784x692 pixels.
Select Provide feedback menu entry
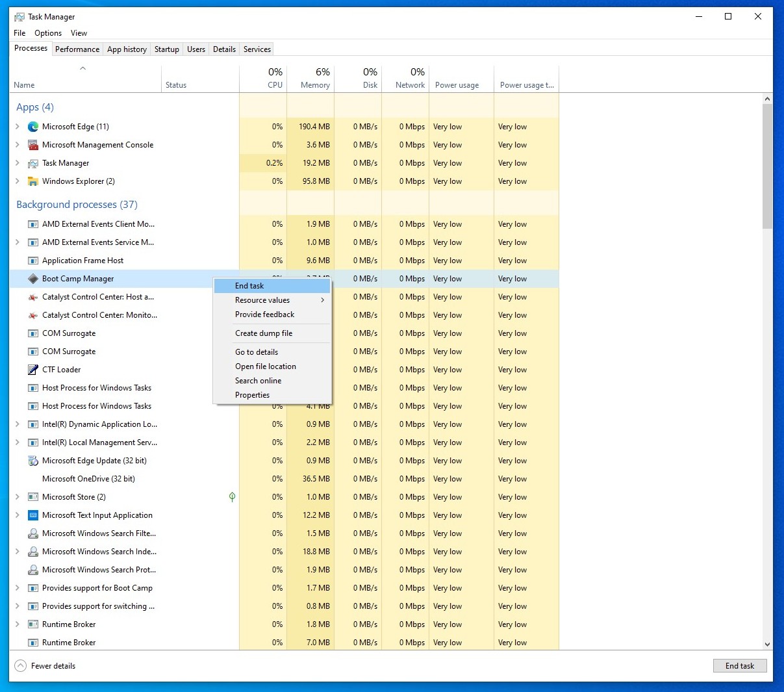click(272, 314)
